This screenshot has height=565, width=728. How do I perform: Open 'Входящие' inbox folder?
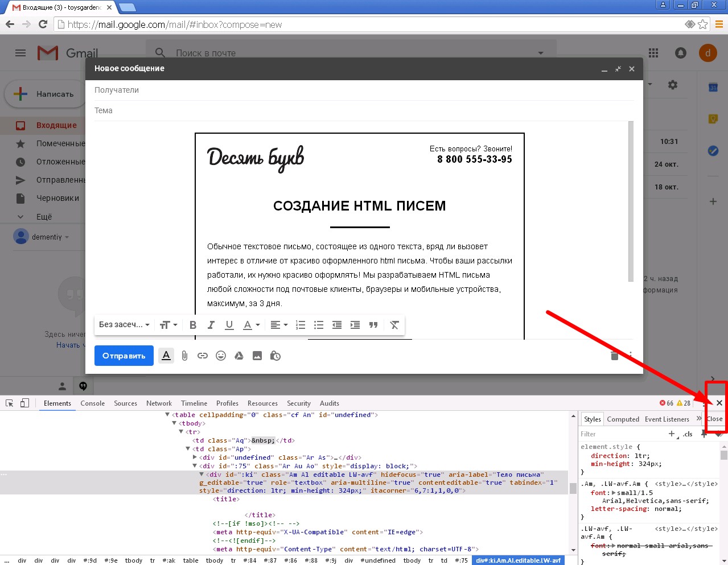[x=56, y=125]
